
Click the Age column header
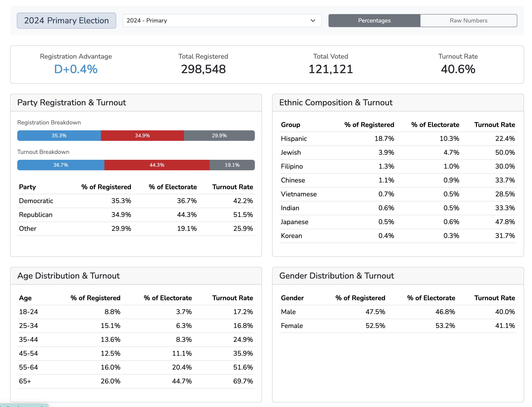pyautogui.click(x=25, y=298)
